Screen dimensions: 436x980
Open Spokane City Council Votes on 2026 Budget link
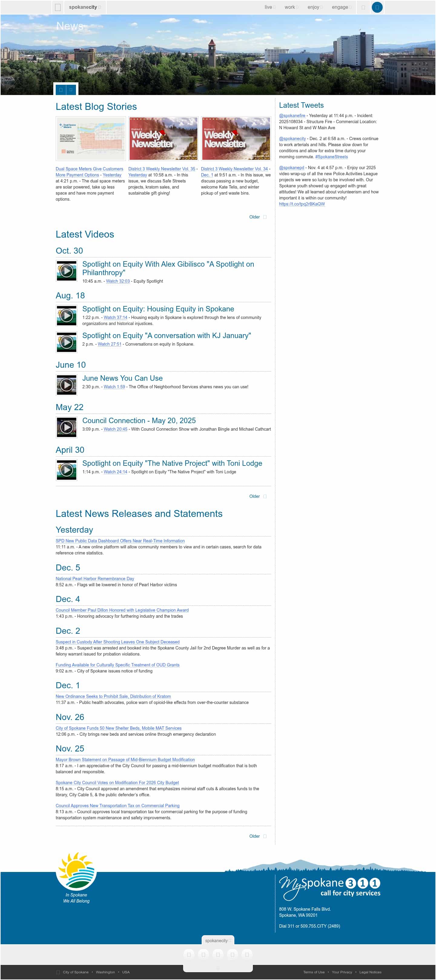click(117, 783)
